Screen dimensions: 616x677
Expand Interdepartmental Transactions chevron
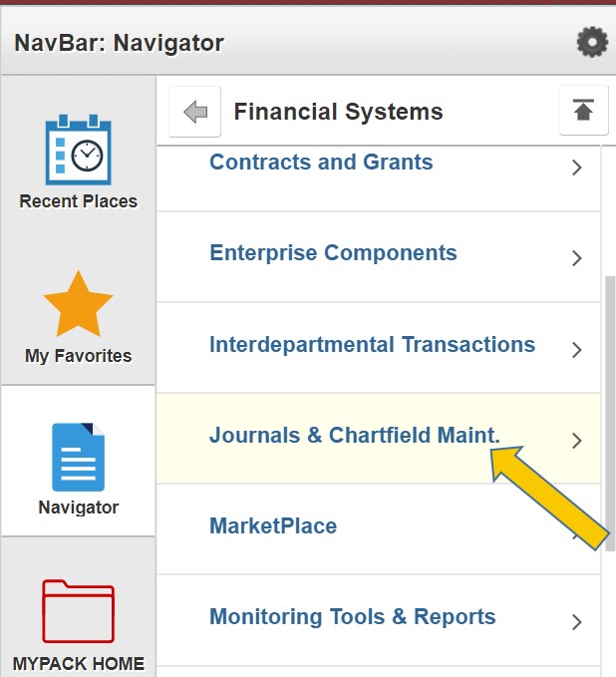[x=577, y=350]
